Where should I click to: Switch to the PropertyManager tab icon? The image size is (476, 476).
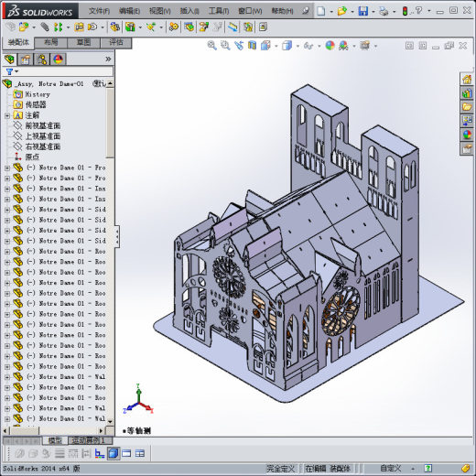point(26,59)
